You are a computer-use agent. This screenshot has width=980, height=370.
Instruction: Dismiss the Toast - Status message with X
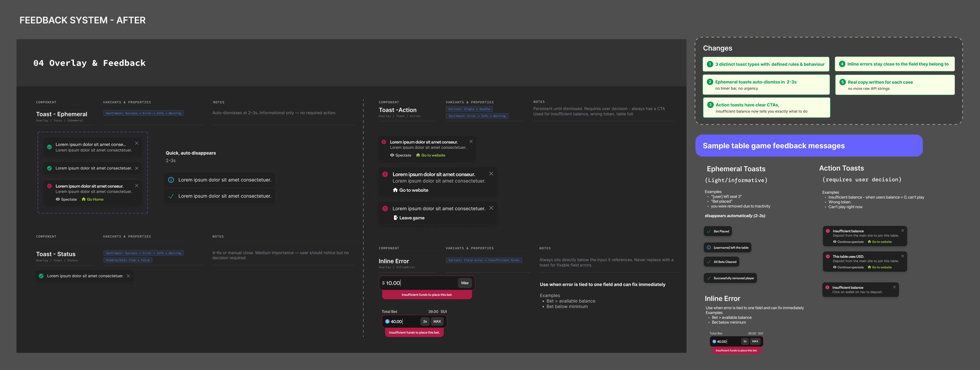[128, 276]
